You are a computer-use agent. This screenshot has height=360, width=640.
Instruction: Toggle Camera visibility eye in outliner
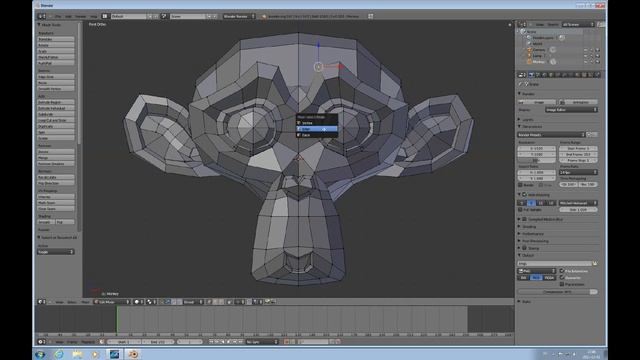pyautogui.click(x=585, y=50)
